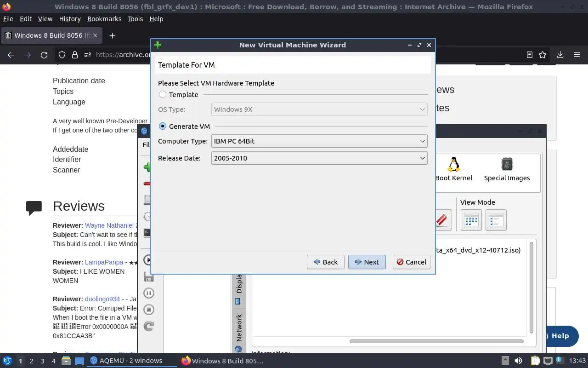The height and width of the screenshot is (368, 588).
Task: Open the OS Type dropdown
Action: coord(319,109)
